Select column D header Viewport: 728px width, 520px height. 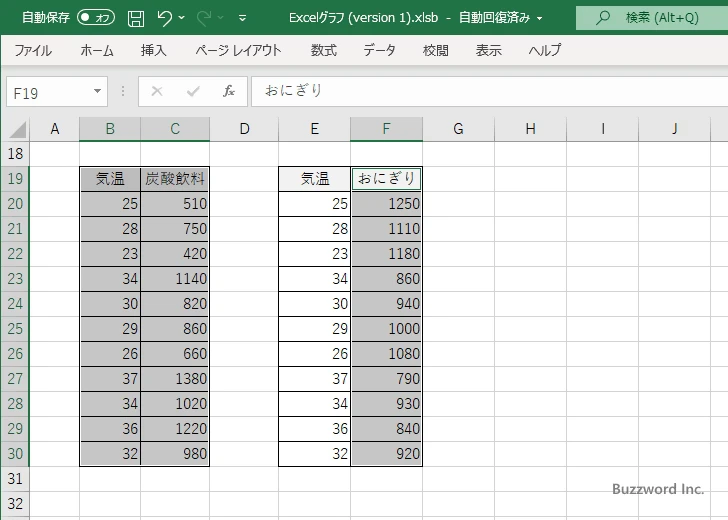click(244, 129)
